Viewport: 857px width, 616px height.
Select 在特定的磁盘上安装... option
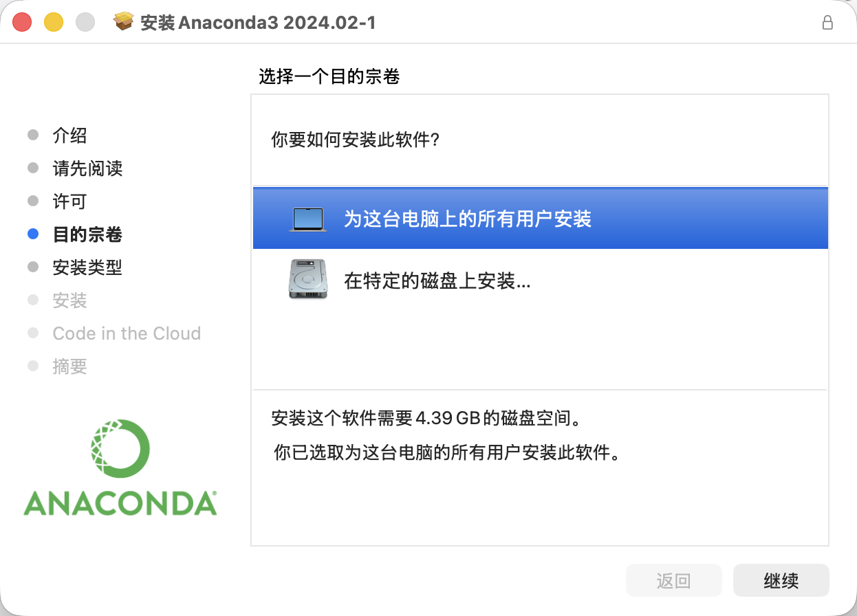[540, 280]
